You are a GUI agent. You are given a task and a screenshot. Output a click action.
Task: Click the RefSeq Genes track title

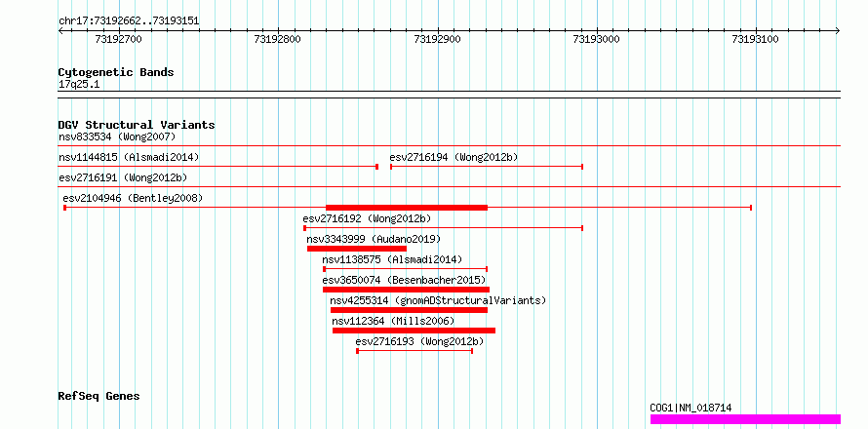coord(99,397)
